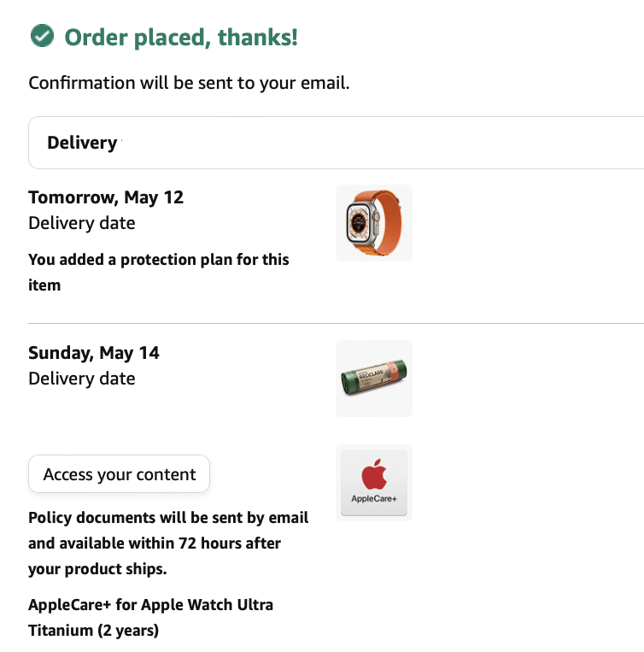The image size is (644, 652).
Task: Select the Tomorrow, May 12 delivery heading
Action: tap(106, 197)
